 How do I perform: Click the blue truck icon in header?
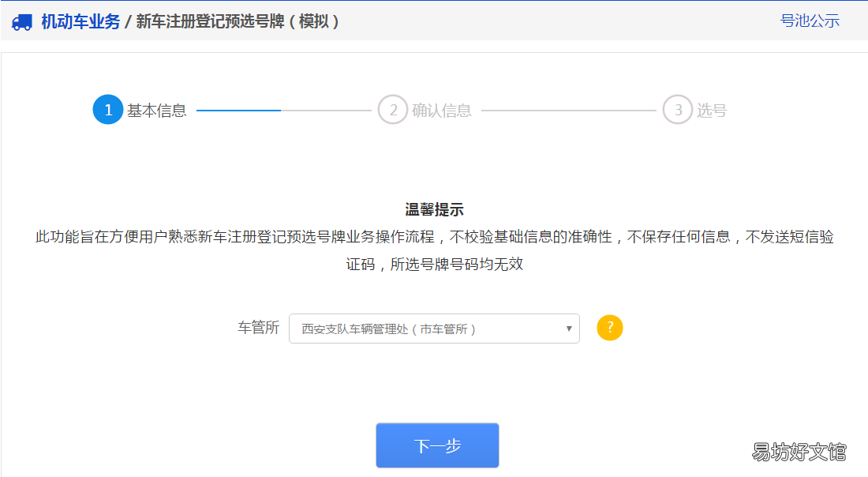22,21
